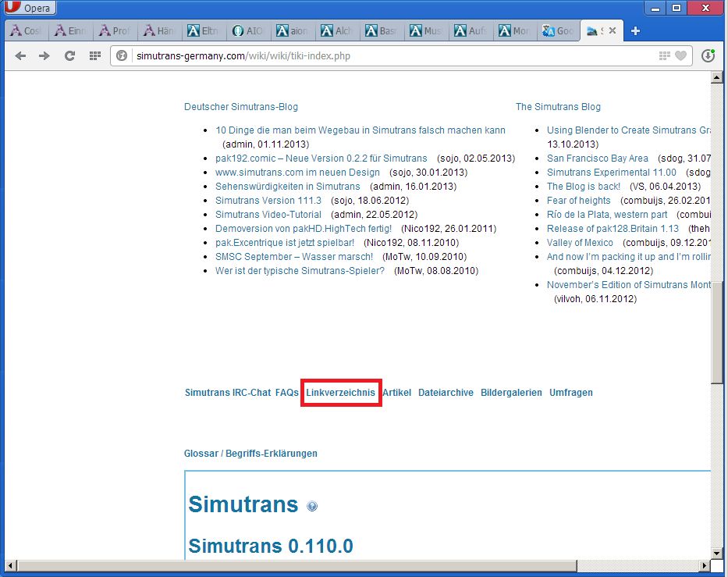The height and width of the screenshot is (577, 728).
Task: Add page to bookmarks with heart icon
Action: click(680, 55)
